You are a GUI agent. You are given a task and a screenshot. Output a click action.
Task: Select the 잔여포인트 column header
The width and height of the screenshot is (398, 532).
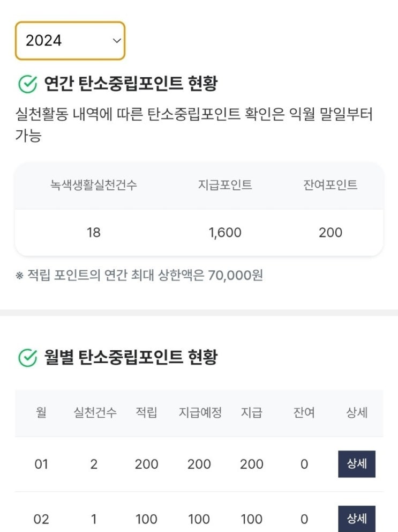(330, 186)
